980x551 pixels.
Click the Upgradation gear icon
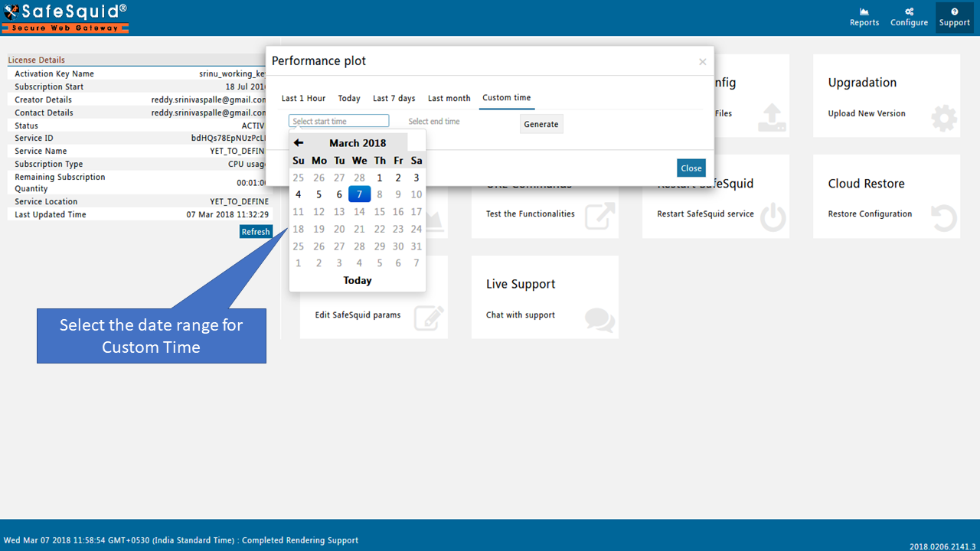[944, 119]
